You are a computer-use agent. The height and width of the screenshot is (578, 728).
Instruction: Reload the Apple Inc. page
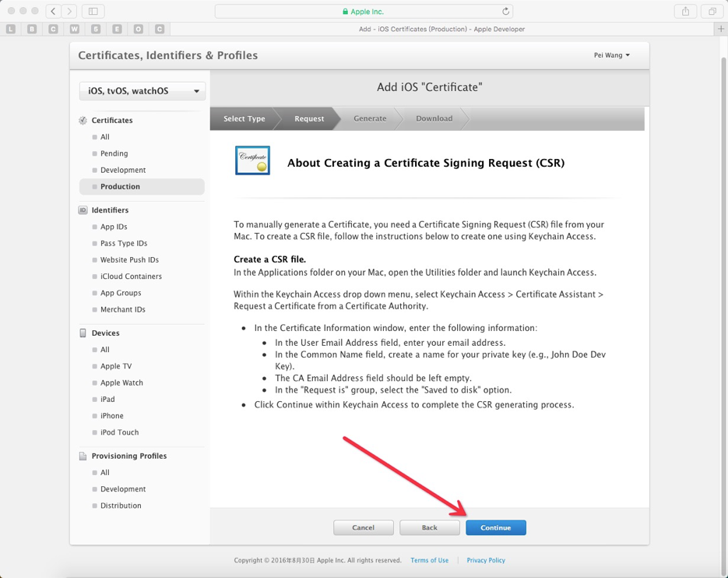(505, 11)
